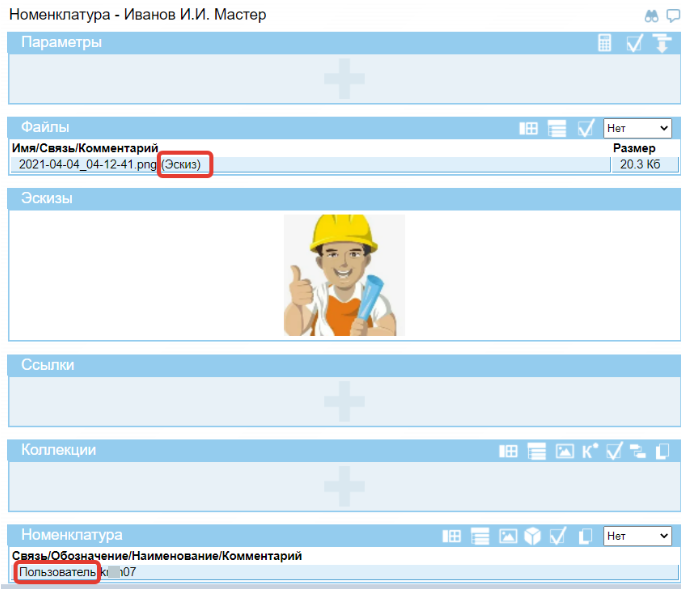Click the Параметры section header title
Screen dimensions: 696x604
click(61, 42)
